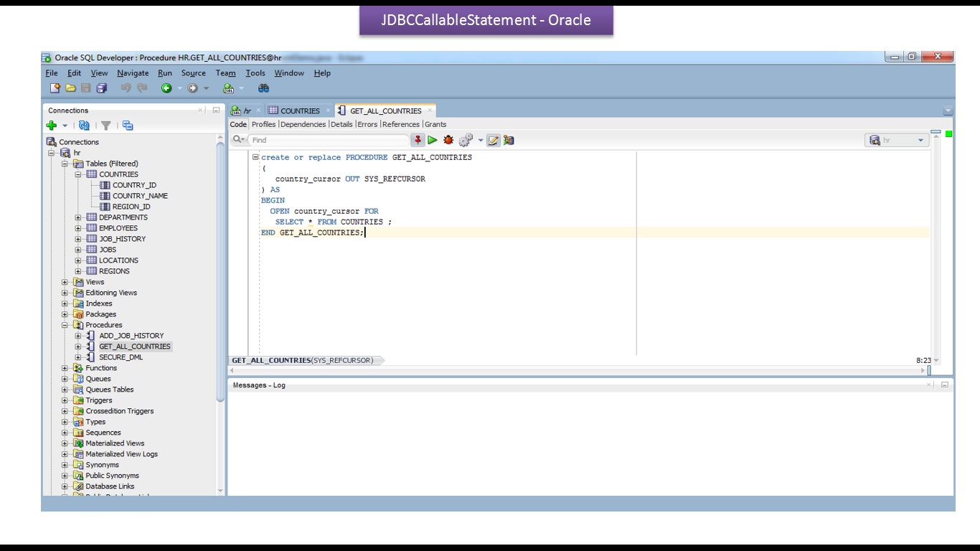Open the Navigate menu

pyautogui.click(x=133, y=73)
